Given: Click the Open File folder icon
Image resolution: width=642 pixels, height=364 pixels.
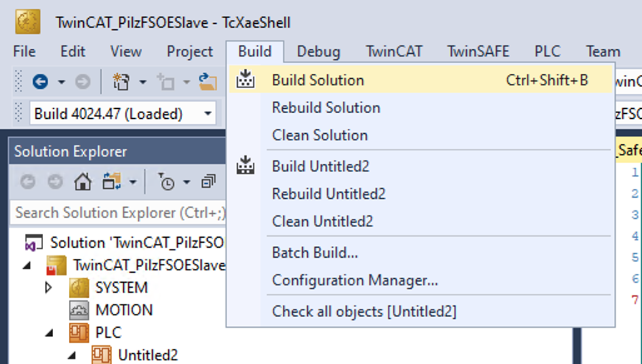Looking at the screenshot, I should click(208, 82).
